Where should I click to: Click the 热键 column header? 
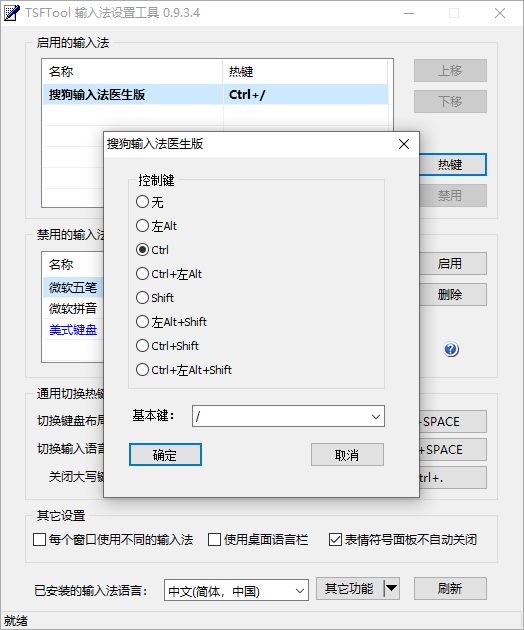coord(305,72)
